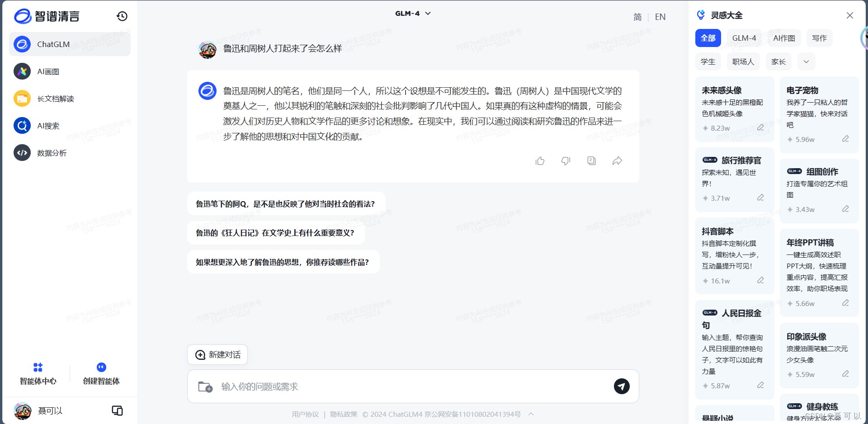Click the 灵感大全 lightbulb header icon

[701, 15]
